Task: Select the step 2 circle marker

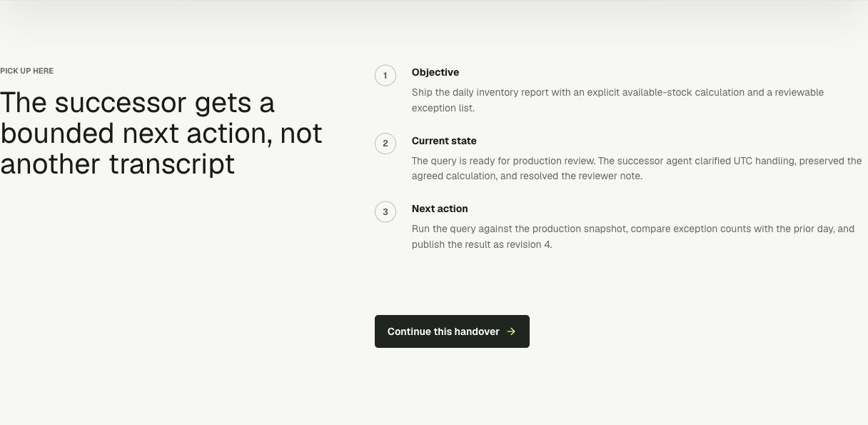Action: pos(385,144)
